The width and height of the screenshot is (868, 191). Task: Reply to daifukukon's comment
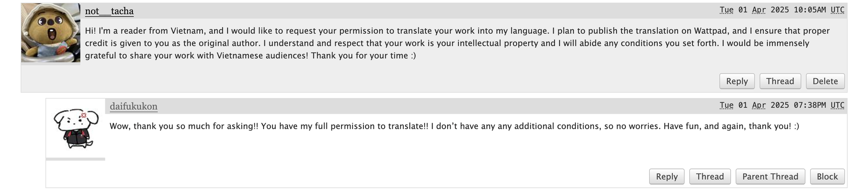click(x=666, y=177)
